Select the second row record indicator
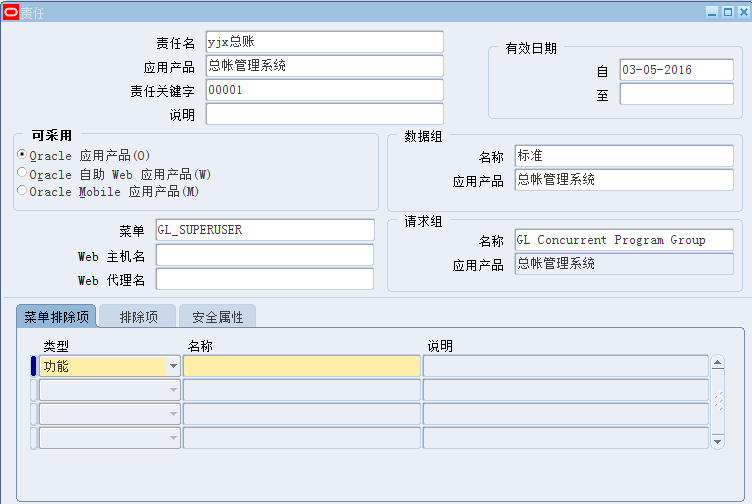Image resolution: width=752 pixels, height=504 pixels. coord(34,390)
